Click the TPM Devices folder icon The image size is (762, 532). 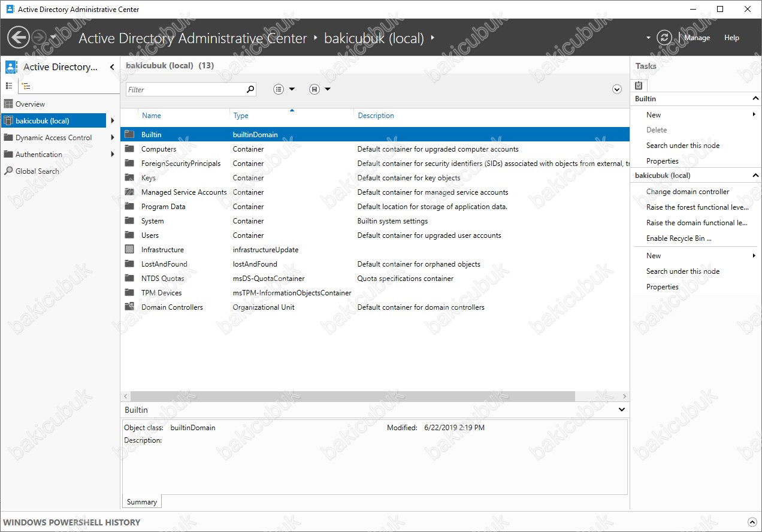pyautogui.click(x=129, y=292)
